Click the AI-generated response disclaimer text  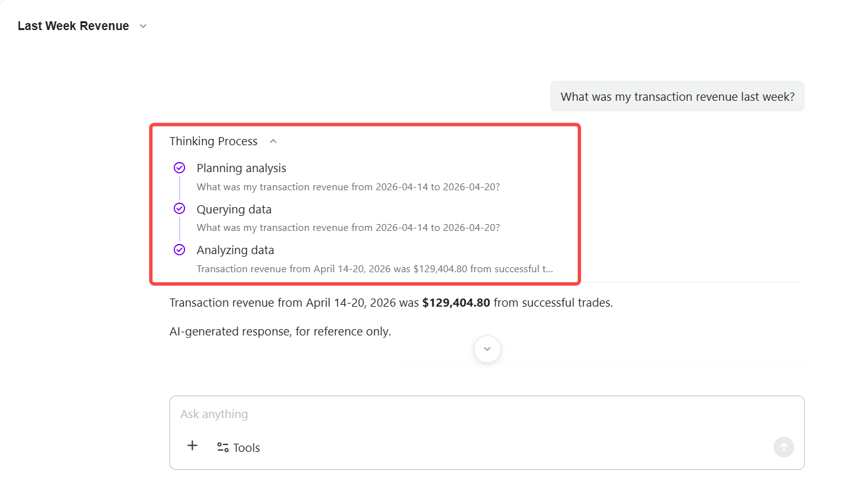click(280, 332)
